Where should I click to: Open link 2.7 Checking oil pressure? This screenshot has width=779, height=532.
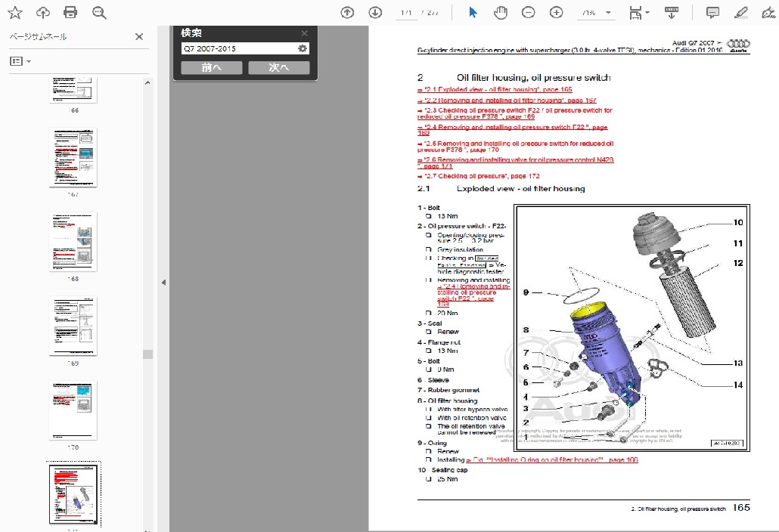(479, 176)
